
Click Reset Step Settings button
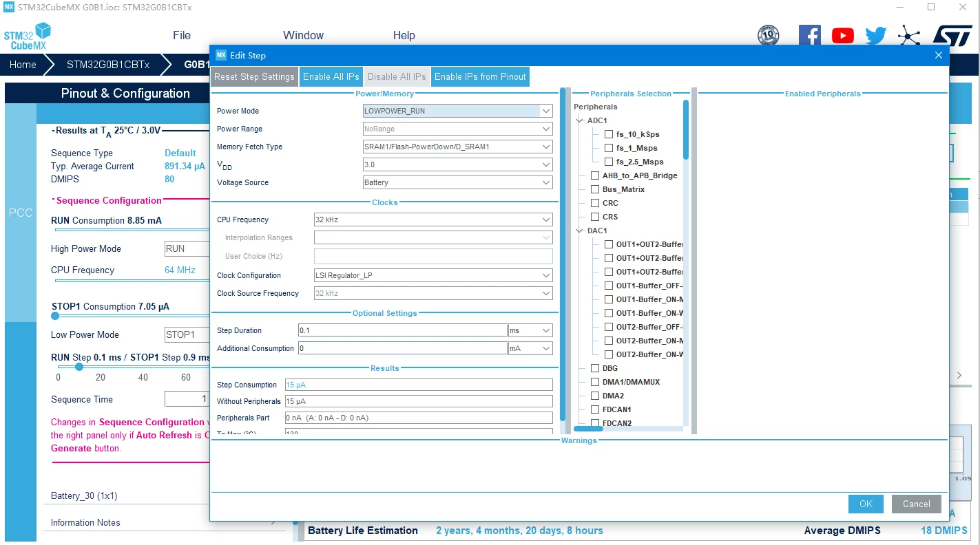click(x=254, y=76)
